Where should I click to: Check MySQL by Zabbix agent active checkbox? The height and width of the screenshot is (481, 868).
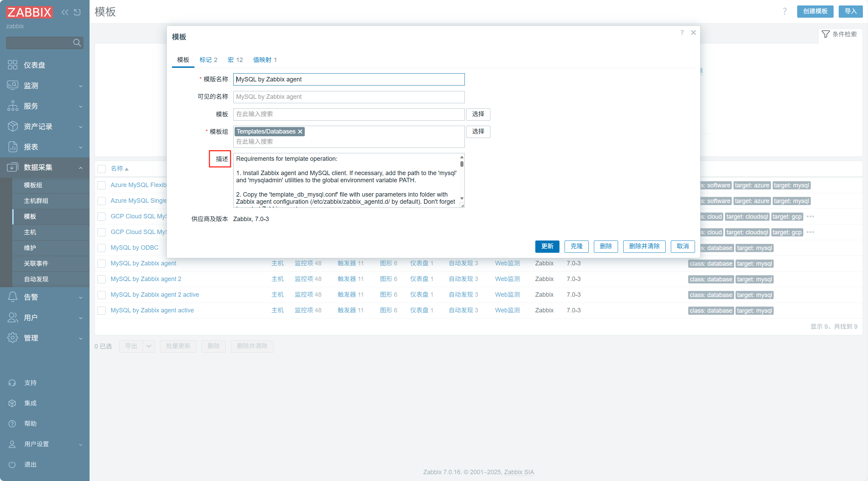tap(101, 311)
